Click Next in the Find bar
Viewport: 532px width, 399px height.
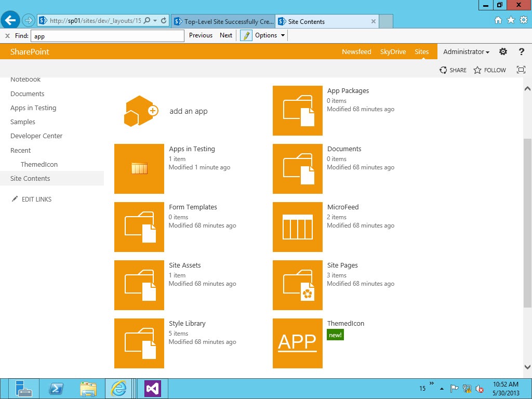[226, 35]
